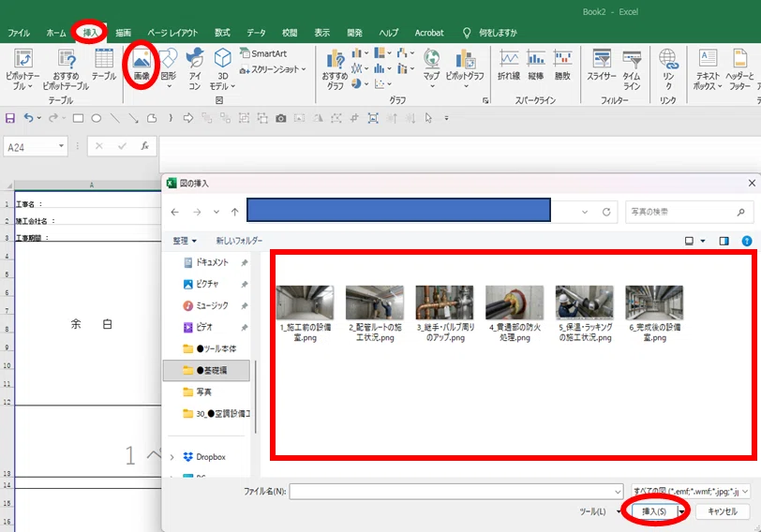The height and width of the screenshot is (532, 761).
Task: Open おすすめグラフ recommended charts
Action: (335, 69)
